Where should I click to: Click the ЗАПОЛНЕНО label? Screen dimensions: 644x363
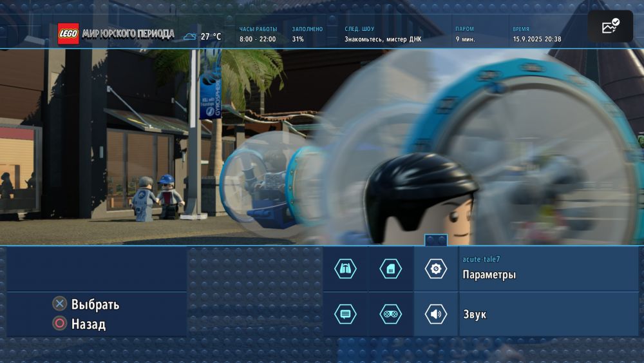307,29
